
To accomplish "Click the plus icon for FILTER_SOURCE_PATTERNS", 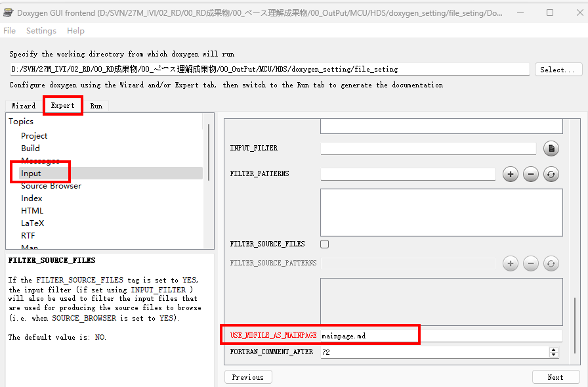I will point(510,263).
